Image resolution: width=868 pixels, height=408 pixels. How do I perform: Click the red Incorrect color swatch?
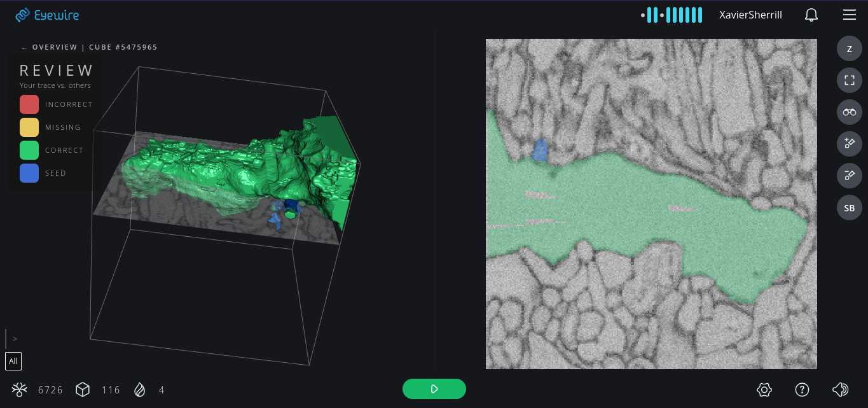(29, 104)
